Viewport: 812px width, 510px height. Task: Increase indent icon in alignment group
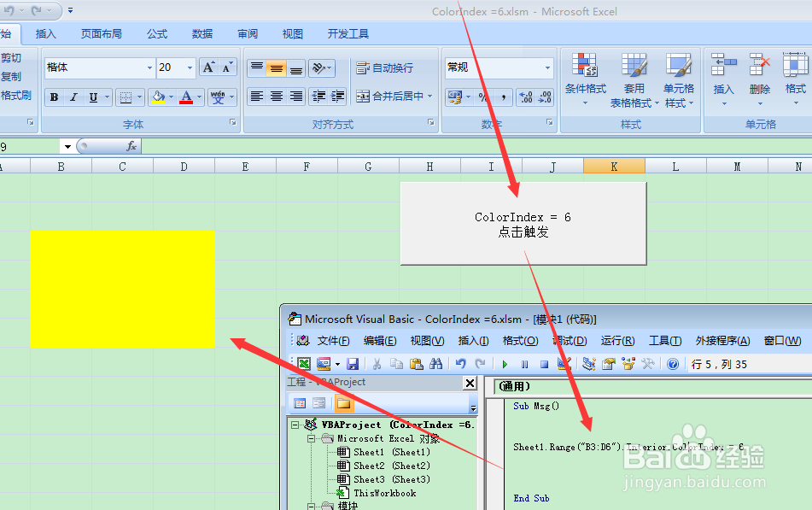(x=337, y=97)
